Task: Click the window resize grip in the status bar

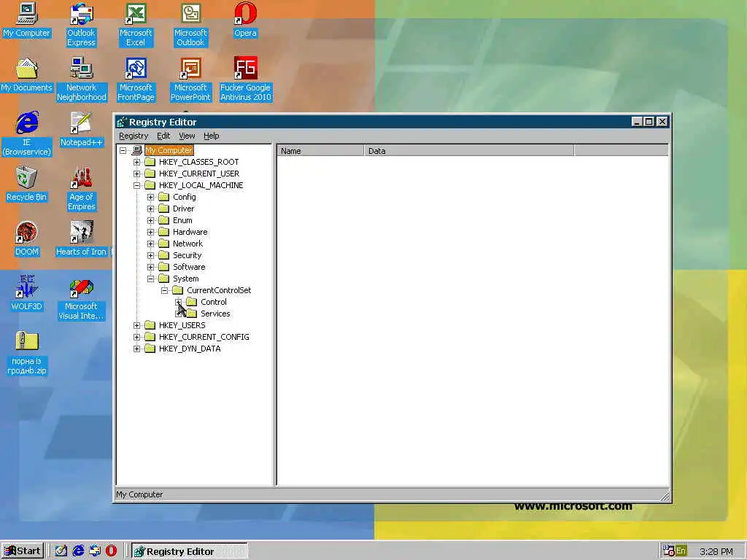Action: (665, 497)
